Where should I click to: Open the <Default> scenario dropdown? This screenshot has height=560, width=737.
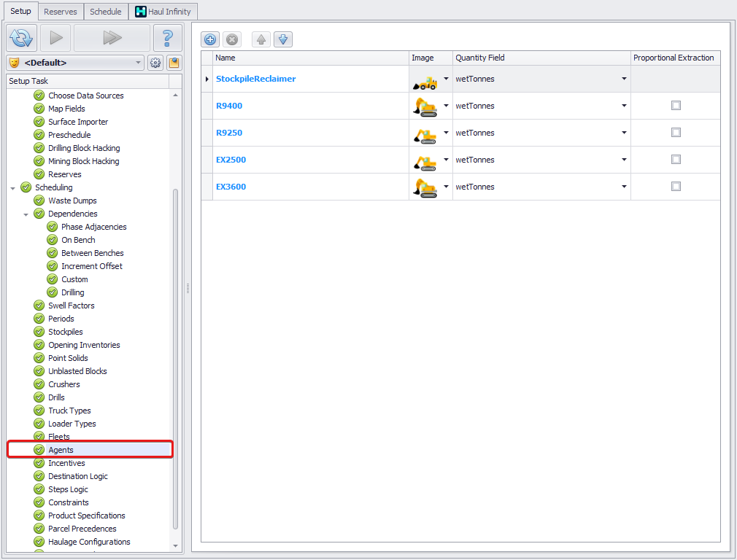point(75,63)
